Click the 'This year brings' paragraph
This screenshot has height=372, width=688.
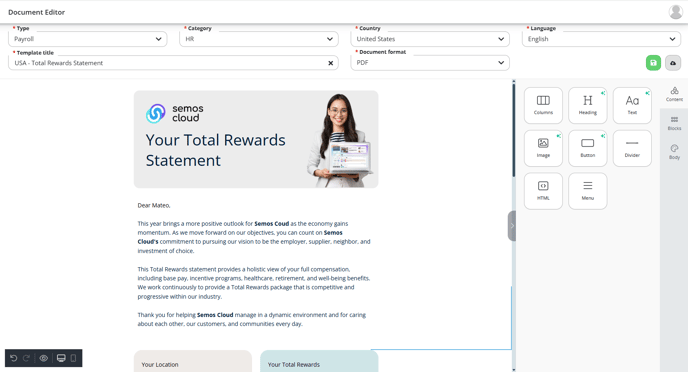coord(254,237)
